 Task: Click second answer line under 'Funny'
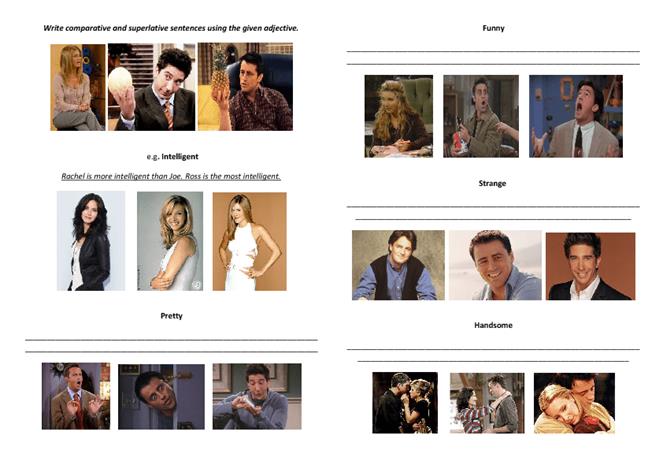point(493,64)
